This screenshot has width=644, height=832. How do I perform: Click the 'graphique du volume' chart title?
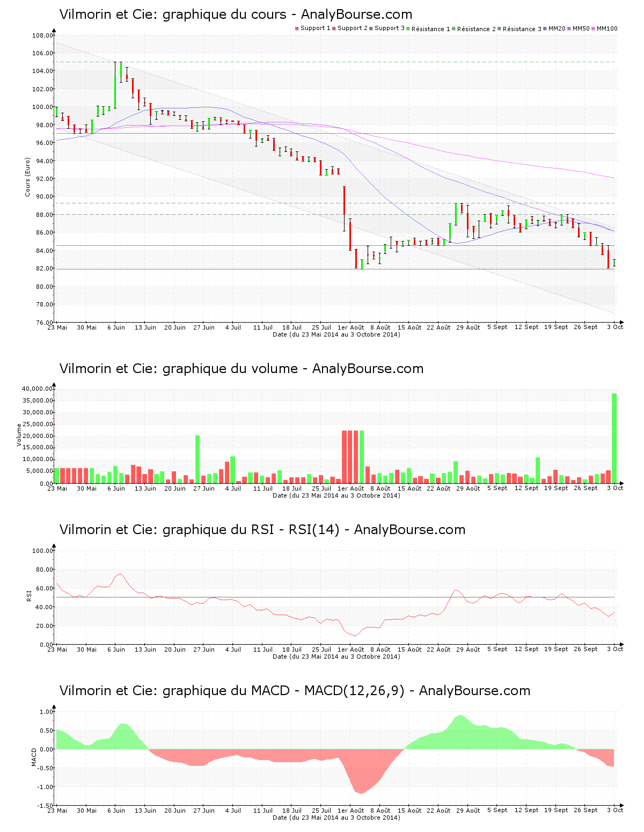[x=241, y=369]
